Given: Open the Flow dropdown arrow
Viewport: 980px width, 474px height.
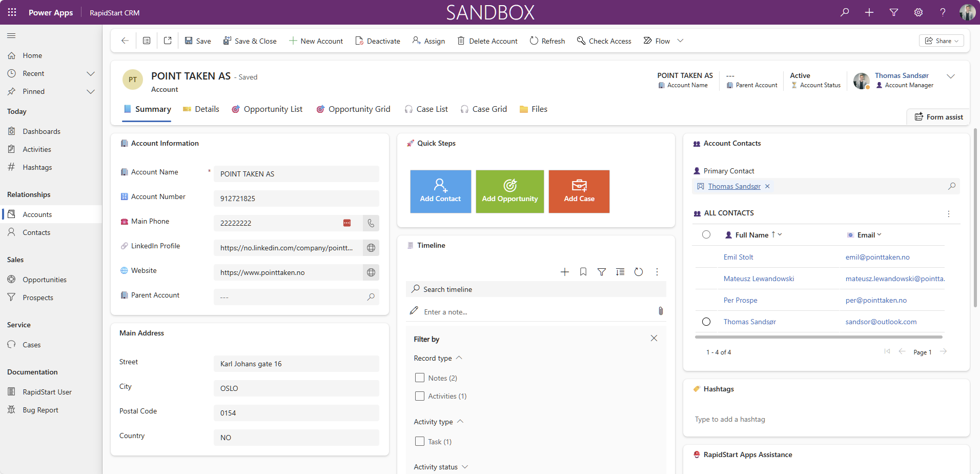Looking at the screenshot, I should coord(680,41).
